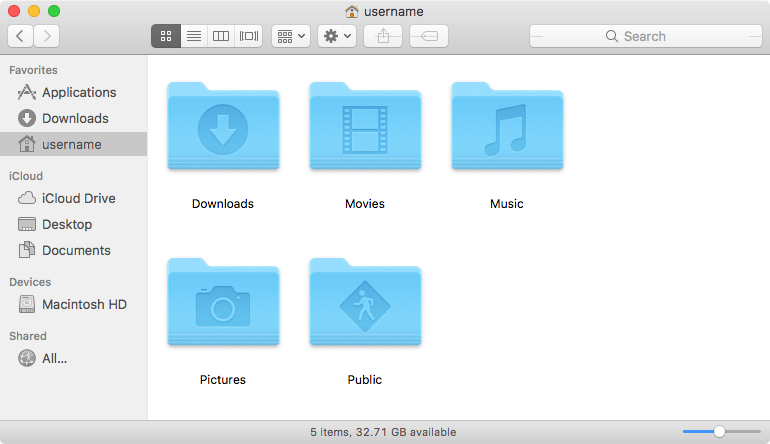The image size is (770, 444).
Task: Click the Share toolbar icon
Action: coord(383,36)
